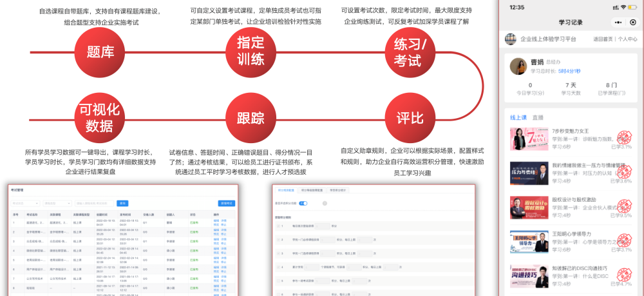Open the DISC沟通技巧 course thumbnail

529,276
